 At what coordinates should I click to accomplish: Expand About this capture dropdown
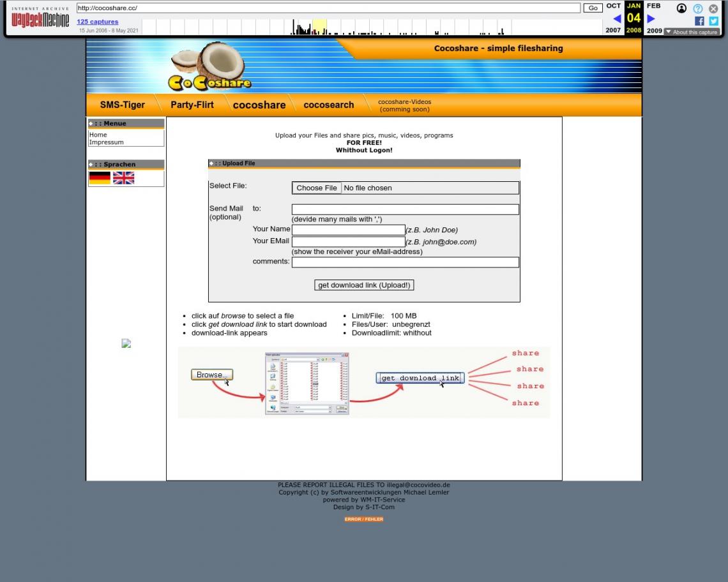click(692, 32)
